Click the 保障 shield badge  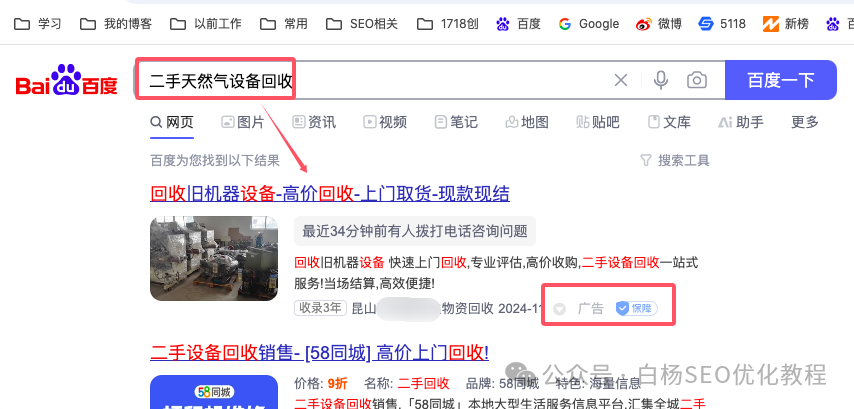tap(637, 309)
